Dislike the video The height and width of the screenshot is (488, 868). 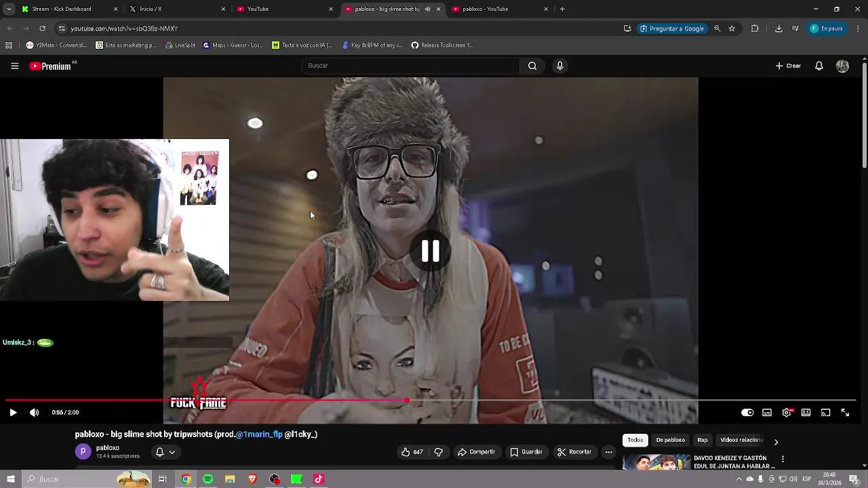click(x=438, y=452)
